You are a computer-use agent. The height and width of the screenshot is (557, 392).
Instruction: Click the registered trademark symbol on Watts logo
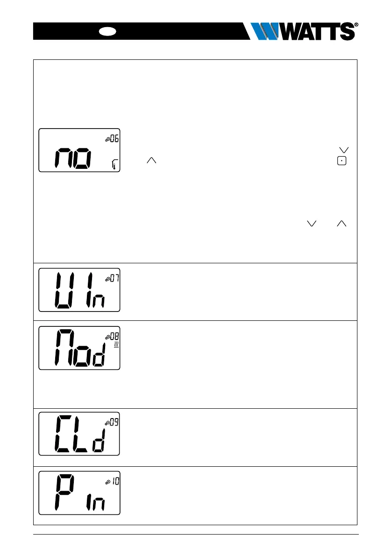pos(356,24)
